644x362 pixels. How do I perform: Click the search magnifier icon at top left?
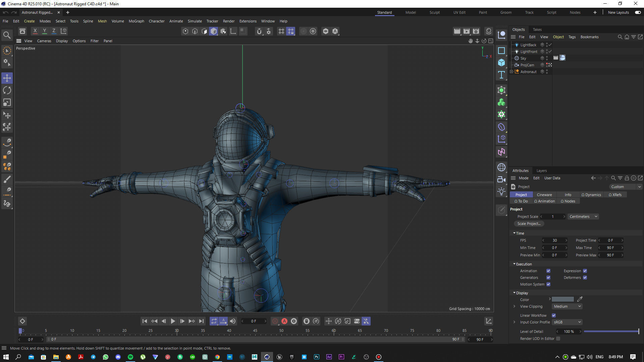click(7, 35)
